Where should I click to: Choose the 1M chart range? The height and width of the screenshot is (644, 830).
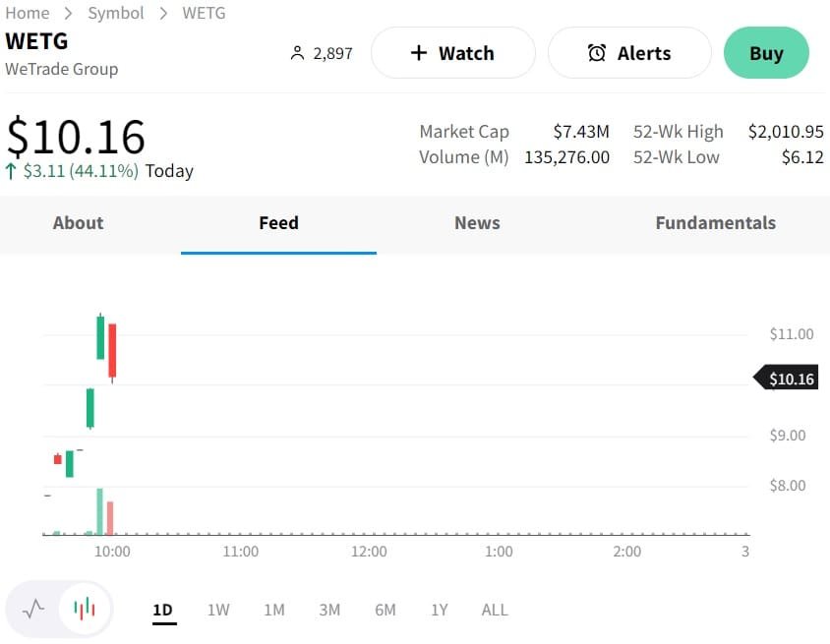point(274,610)
